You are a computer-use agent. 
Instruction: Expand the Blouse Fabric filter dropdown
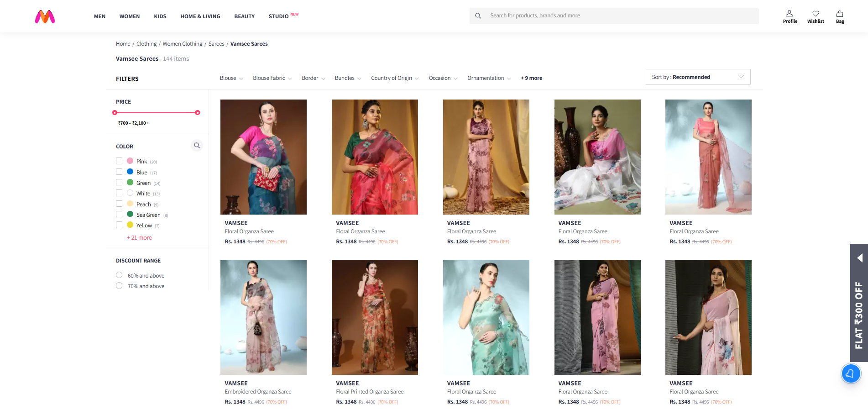[272, 78]
